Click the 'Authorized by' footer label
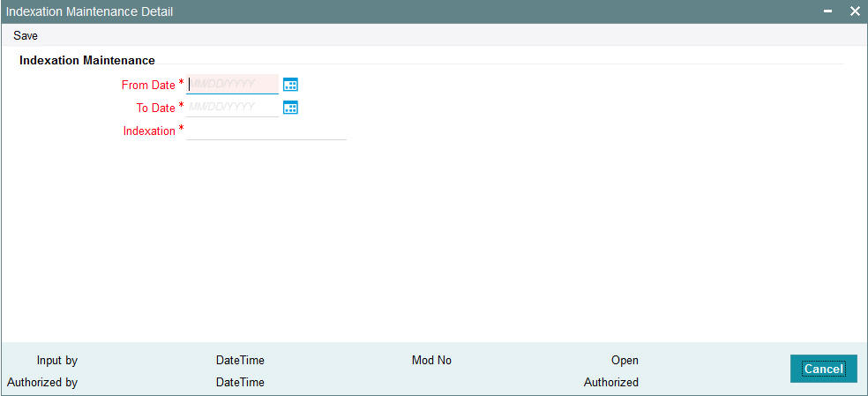868x396 pixels. click(42, 382)
